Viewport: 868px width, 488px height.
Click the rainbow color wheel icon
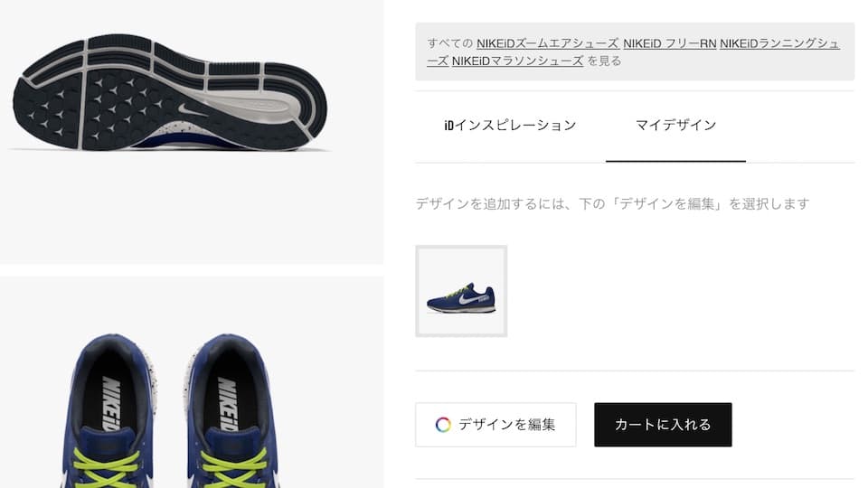tap(443, 425)
